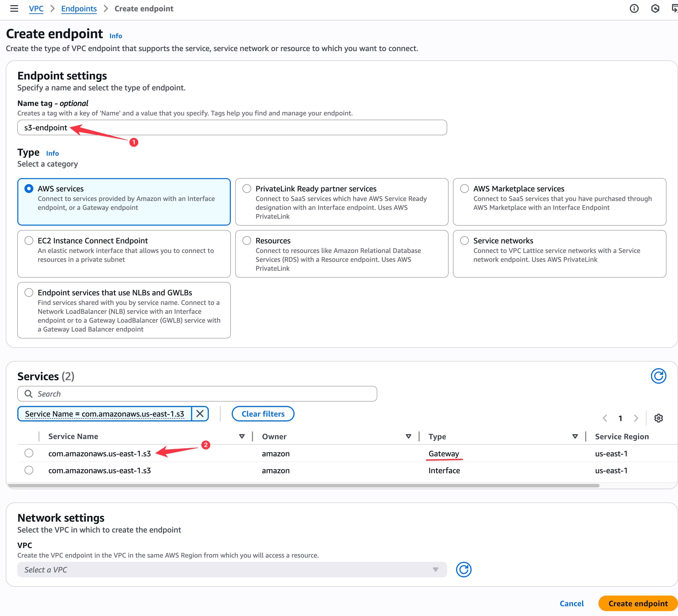Select EC2 Instance Connect Endpoint type
This screenshot has height=616, width=678.
(x=29, y=240)
